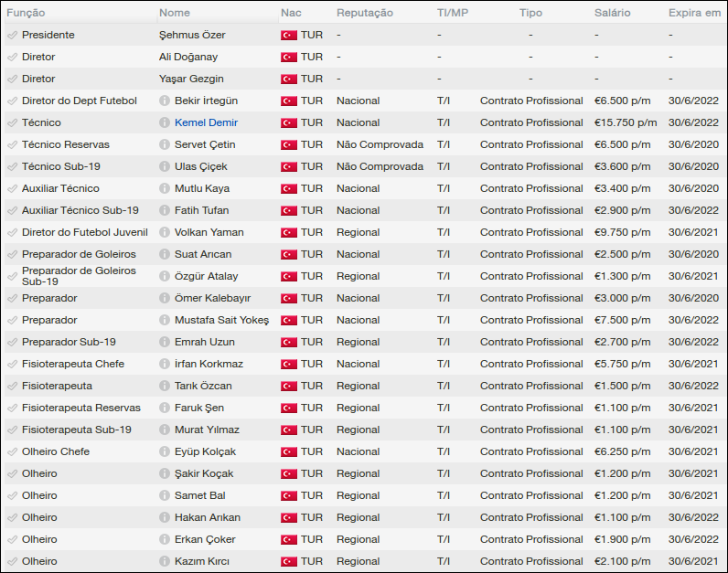Sort table by Salário column header
The width and height of the screenshot is (728, 573).
614,13
